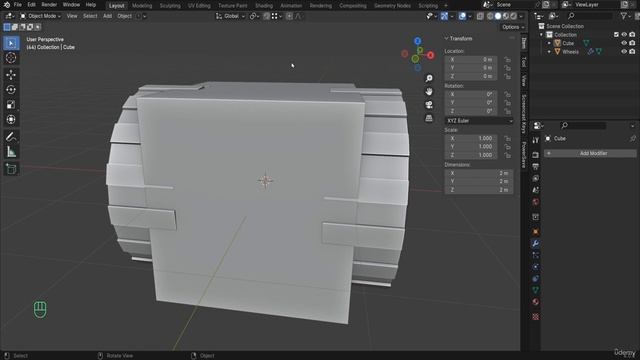Open Global transform orientation dropdown
The image size is (640, 360).
click(230, 16)
